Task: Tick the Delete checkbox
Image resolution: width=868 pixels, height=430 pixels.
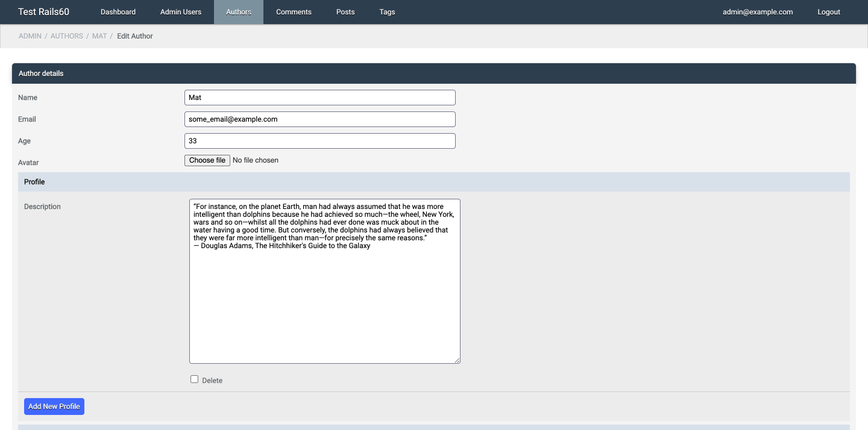Action: tap(194, 379)
